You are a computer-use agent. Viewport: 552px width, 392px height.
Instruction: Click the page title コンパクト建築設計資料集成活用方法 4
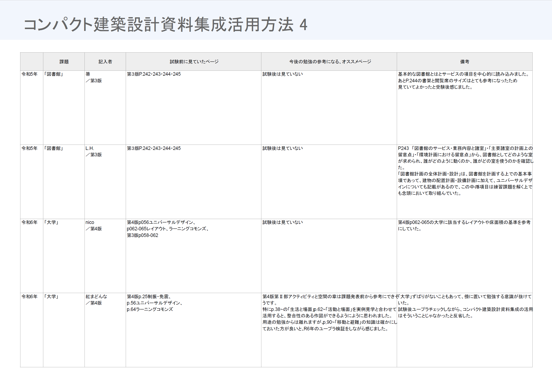point(166,25)
